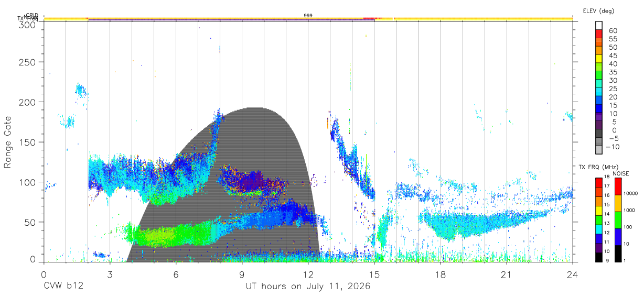Click the red segment in the top noise strip
The width and height of the screenshot is (644, 297).
point(369,18)
